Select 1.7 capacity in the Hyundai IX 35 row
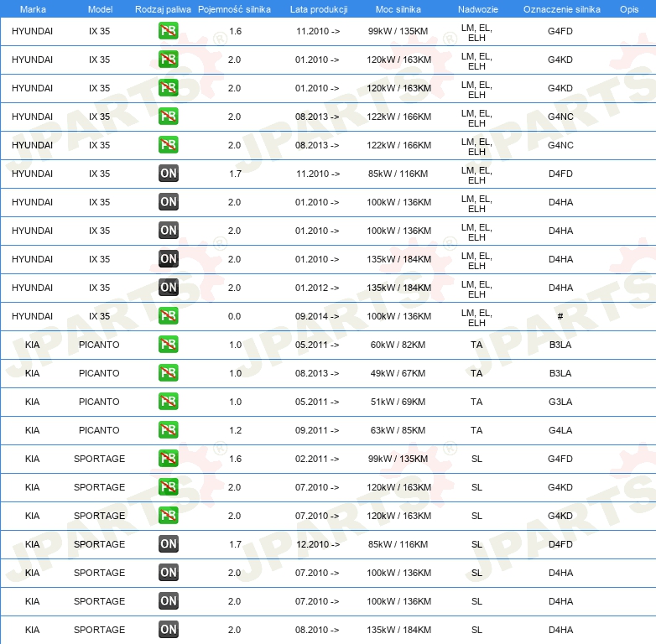 235,174
